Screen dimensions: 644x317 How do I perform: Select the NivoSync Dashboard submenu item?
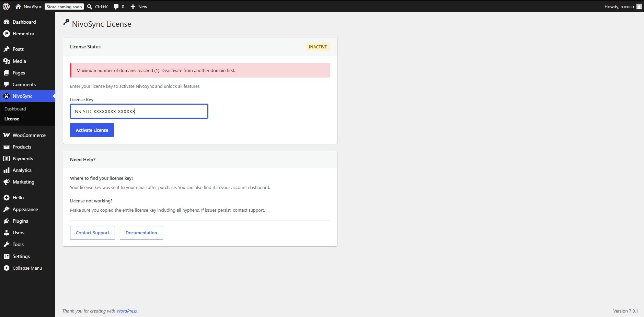point(15,109)
